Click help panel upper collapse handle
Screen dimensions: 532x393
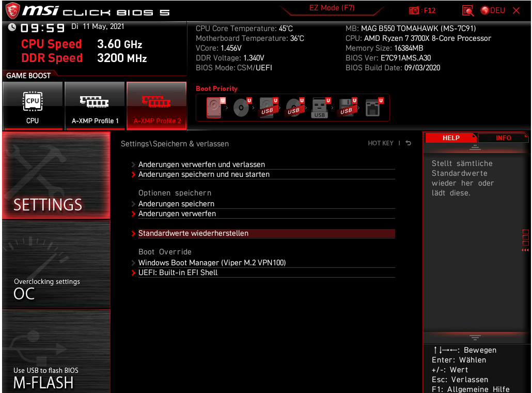click(475, 147)
